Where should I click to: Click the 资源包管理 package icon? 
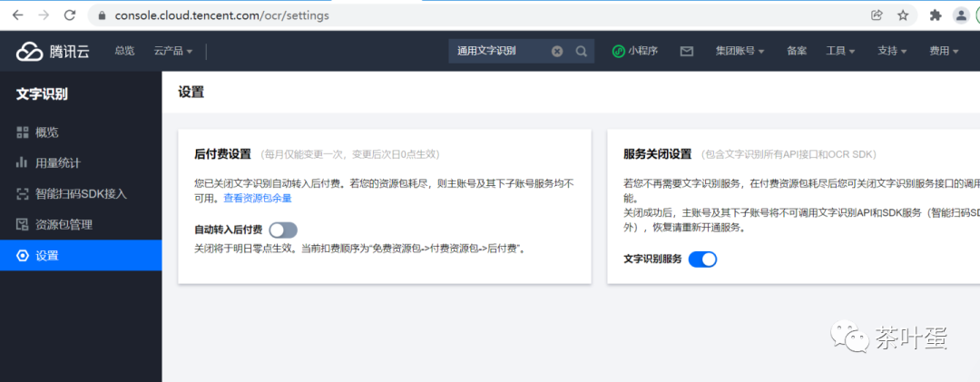pos(23,224)
